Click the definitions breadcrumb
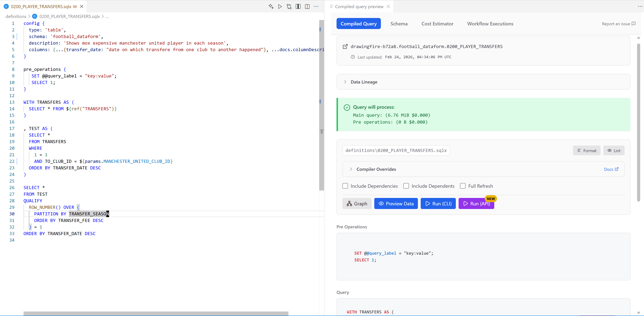This screenshot has width=644, height=316. (16, 16)
